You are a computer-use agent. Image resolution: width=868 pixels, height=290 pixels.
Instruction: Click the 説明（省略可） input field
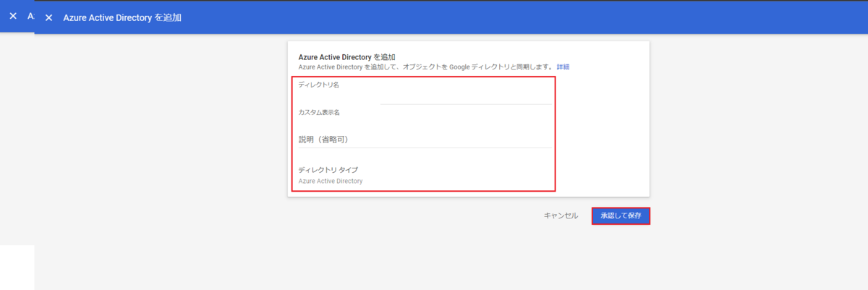(425, 139)
